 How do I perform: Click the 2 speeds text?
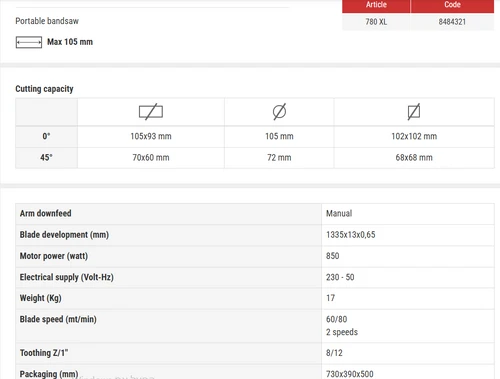(342, 332)
